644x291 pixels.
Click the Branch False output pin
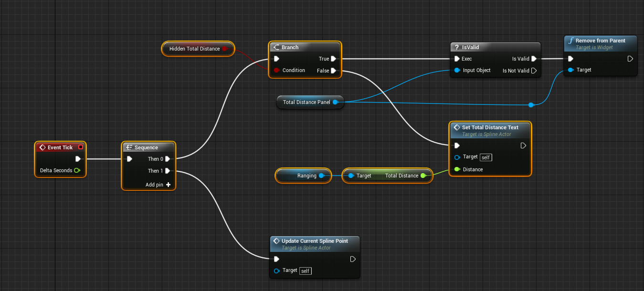point(333,71)
